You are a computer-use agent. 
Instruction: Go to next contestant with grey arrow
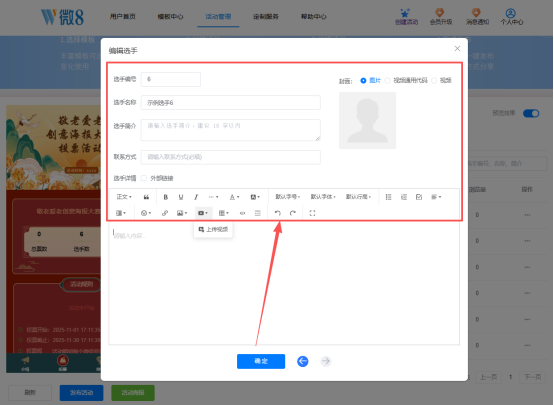[x=326, y=361]
